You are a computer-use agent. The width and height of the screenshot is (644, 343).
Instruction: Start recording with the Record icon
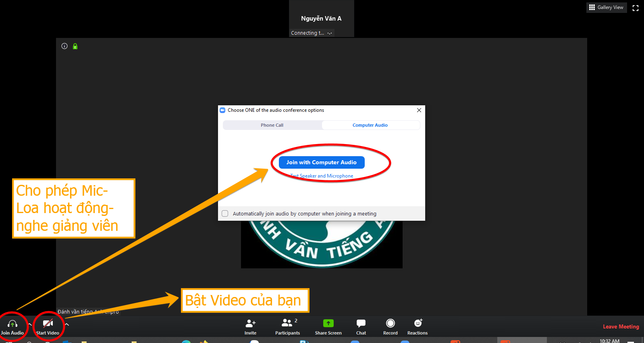pyautogui.click(x=390, y=324)
